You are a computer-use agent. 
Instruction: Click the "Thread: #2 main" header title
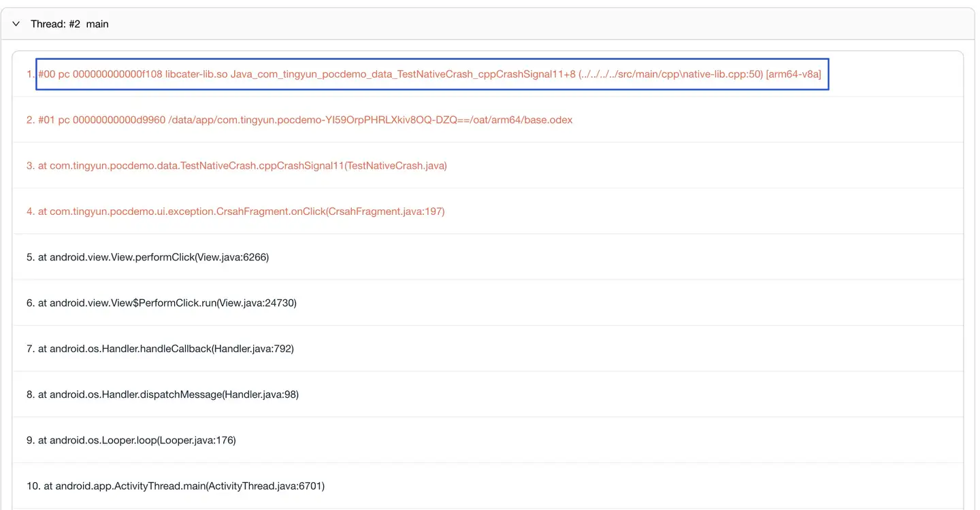[69, 24]
